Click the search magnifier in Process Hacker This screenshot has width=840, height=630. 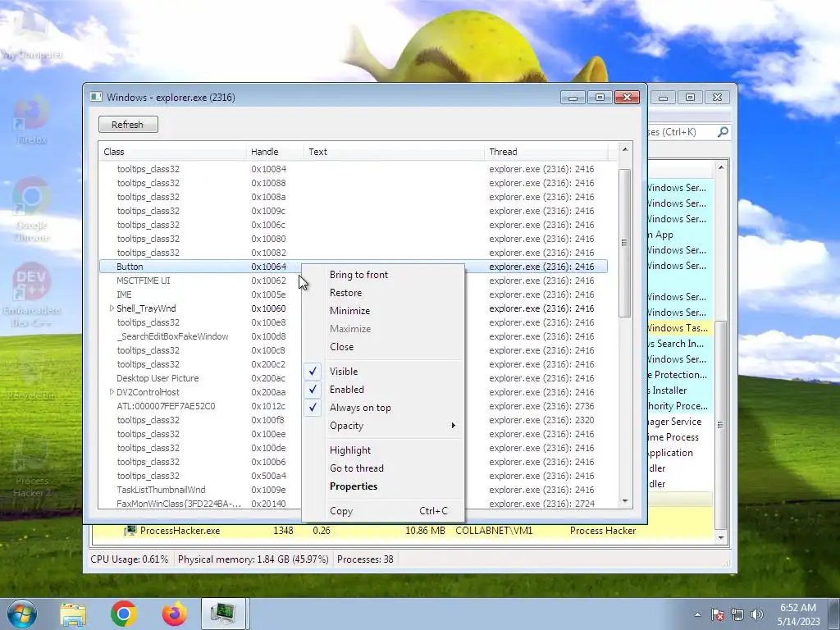coord(723,132)
